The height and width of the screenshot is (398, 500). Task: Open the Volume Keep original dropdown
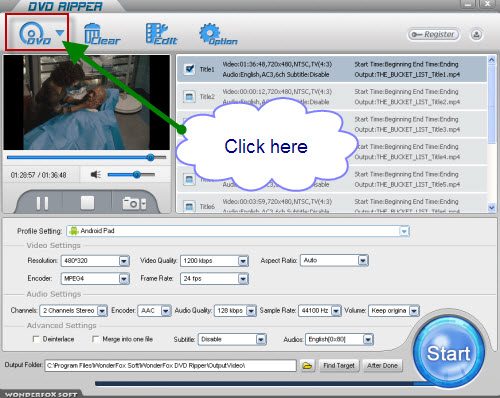pyautogui.click(x=394, y=311)
